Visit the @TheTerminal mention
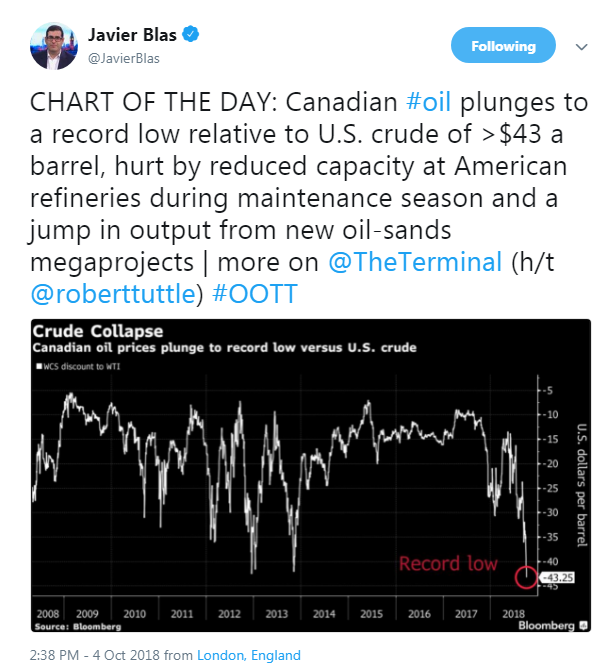The width and height of the screenshot is (613, 672). 415,261
